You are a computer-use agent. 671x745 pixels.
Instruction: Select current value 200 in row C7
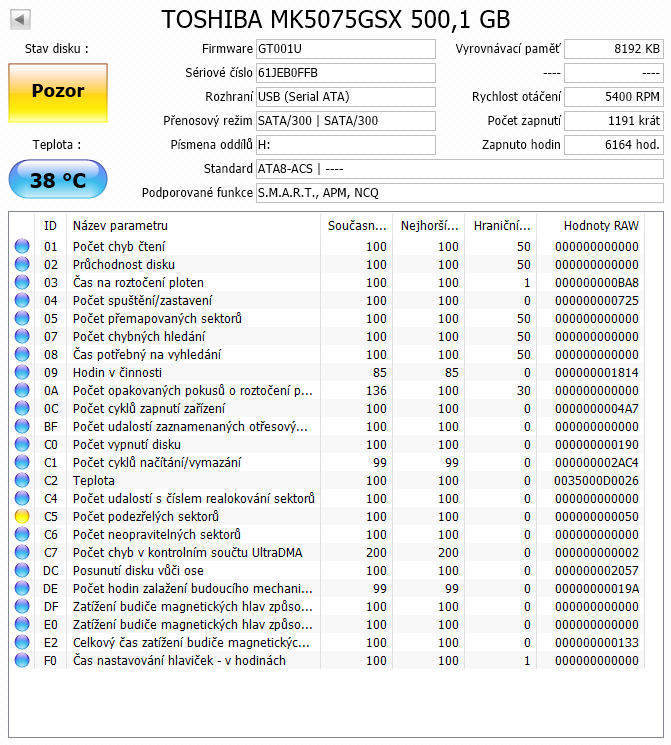click(376, 553)
